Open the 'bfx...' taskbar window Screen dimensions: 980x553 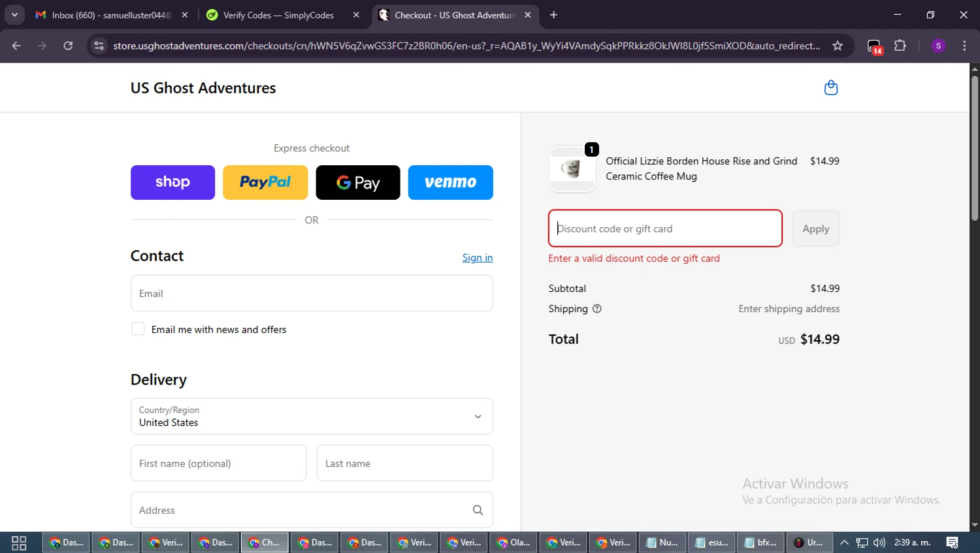tap(761, 543)
